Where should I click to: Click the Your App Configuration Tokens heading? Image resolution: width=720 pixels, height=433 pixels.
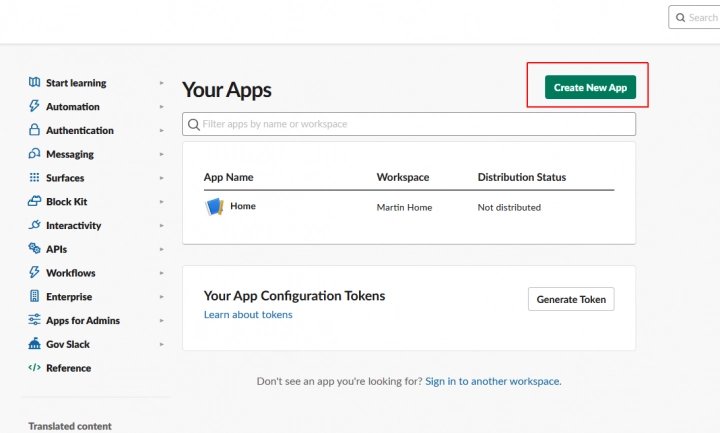[294, 296]
